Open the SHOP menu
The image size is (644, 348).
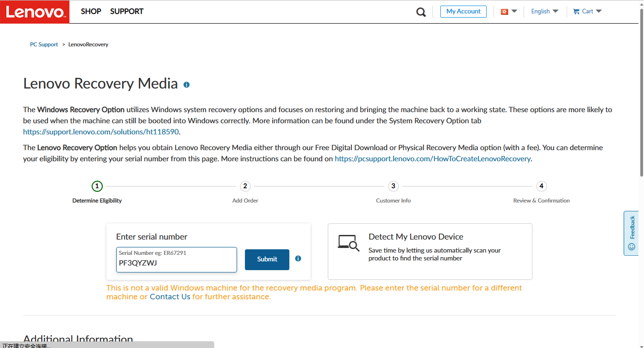pyautogui.click(x=91, y=11)
